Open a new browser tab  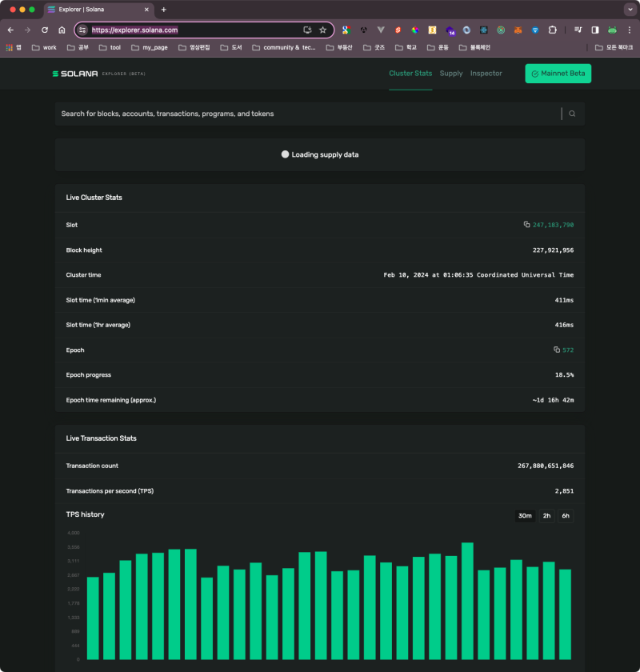(x=164, y=10)
